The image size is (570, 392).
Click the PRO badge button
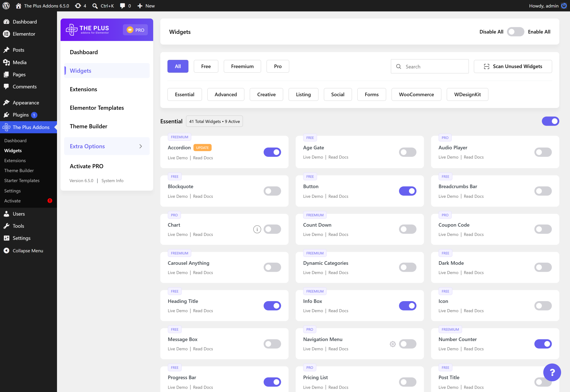tap(135, 30)
